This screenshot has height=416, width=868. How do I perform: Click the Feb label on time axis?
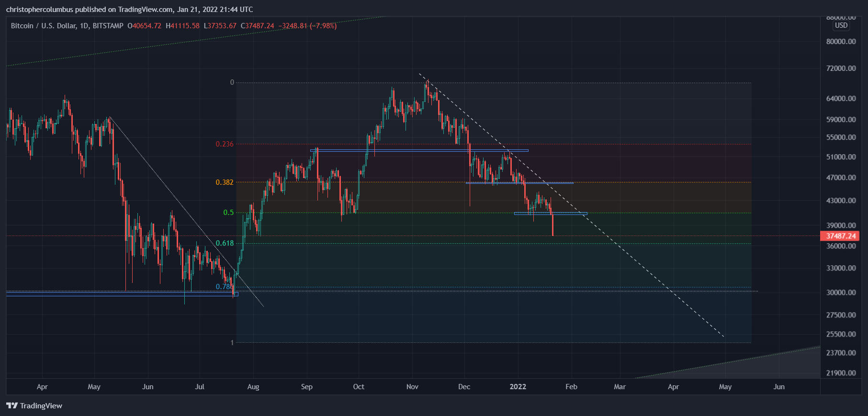pyautogui.click(x=571, y=387)
